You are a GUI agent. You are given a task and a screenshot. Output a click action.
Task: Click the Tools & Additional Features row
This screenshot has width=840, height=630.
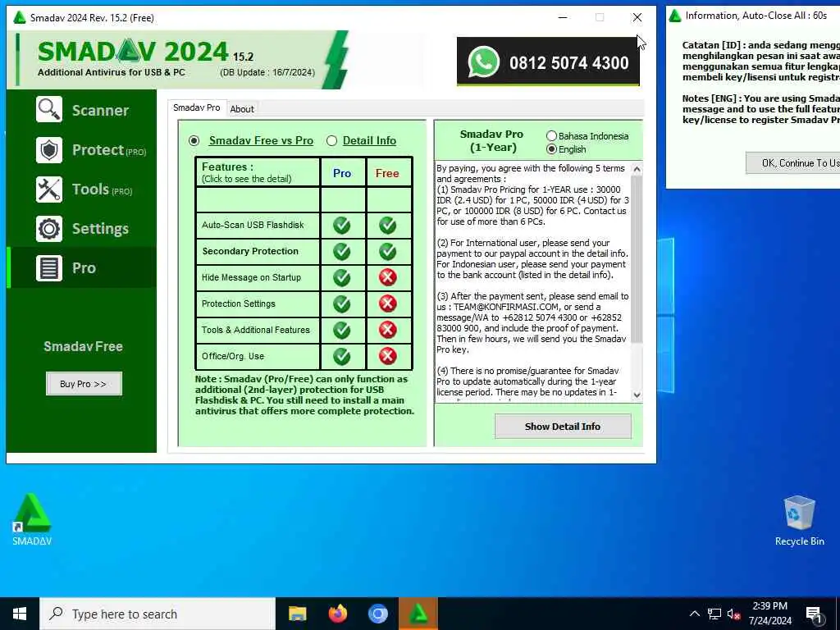(258, 330)
